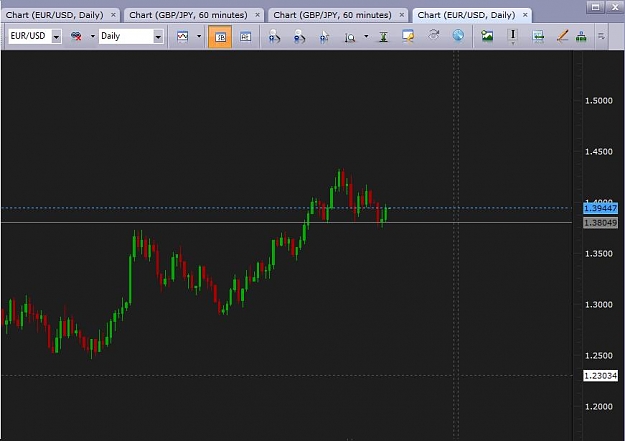Close the second GBP/JPY 60 minutes tab
Screen dimensions: 625x441
[x=402, y=15]
